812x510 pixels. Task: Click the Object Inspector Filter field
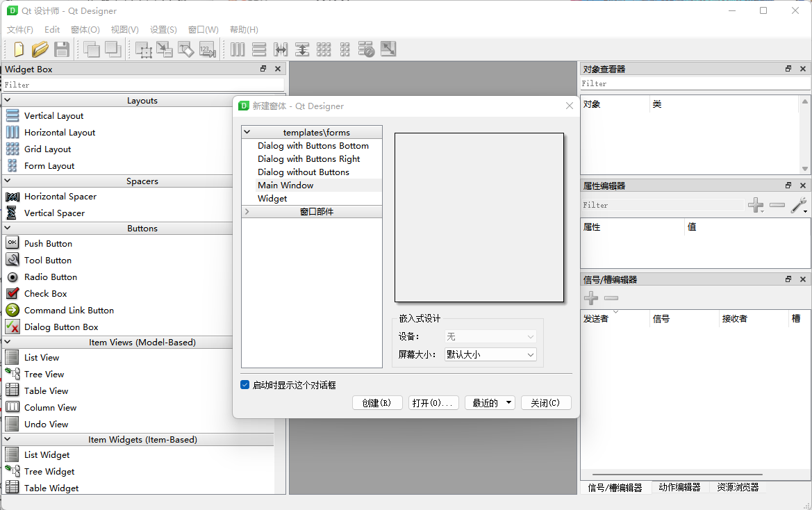695,83
